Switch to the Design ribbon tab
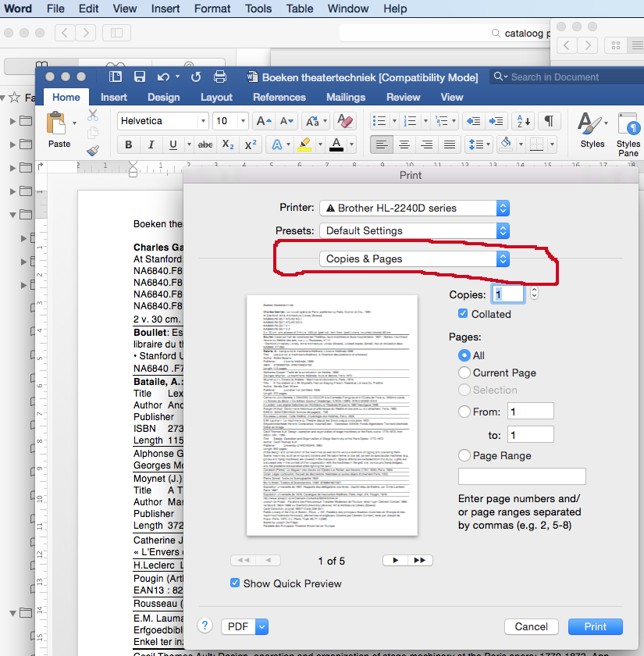 (x=163, y=97)
